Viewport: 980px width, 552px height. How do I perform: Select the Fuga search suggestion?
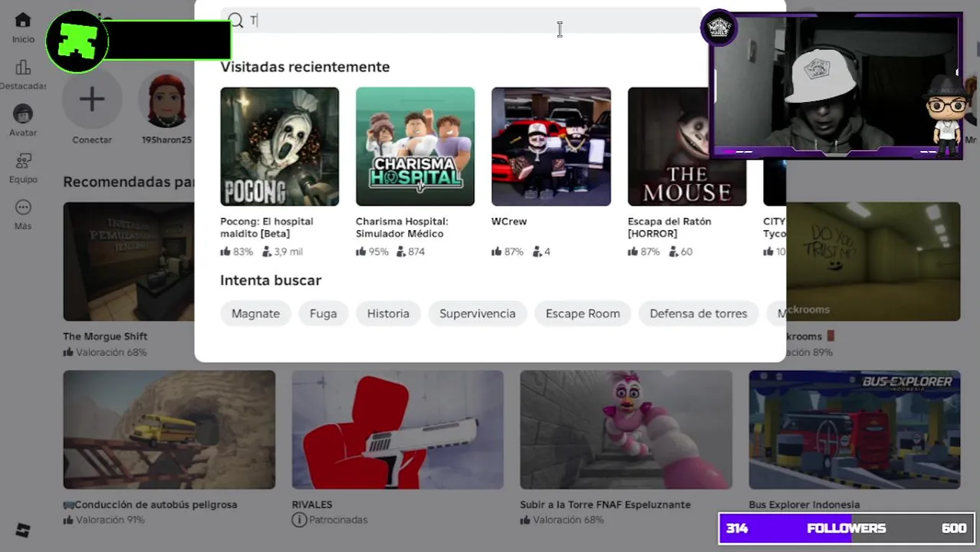pyautogui.click(x=323, y=314)
